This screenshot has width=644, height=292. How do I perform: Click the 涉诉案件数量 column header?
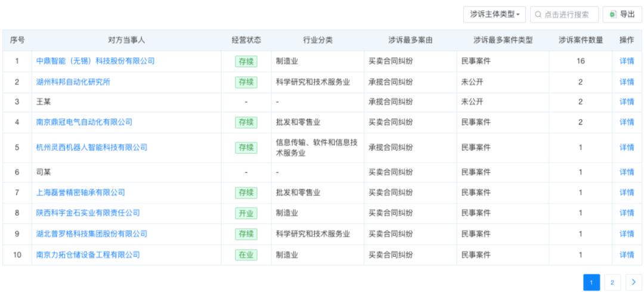pyautogui.click(x=580, y=40)
